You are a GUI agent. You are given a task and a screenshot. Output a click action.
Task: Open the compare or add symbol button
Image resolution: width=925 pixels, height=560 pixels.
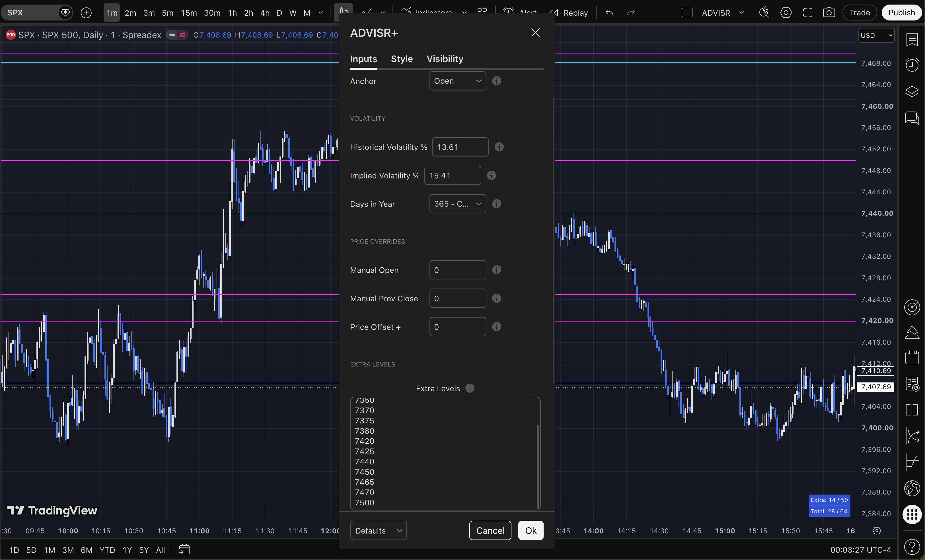[86, 13]
